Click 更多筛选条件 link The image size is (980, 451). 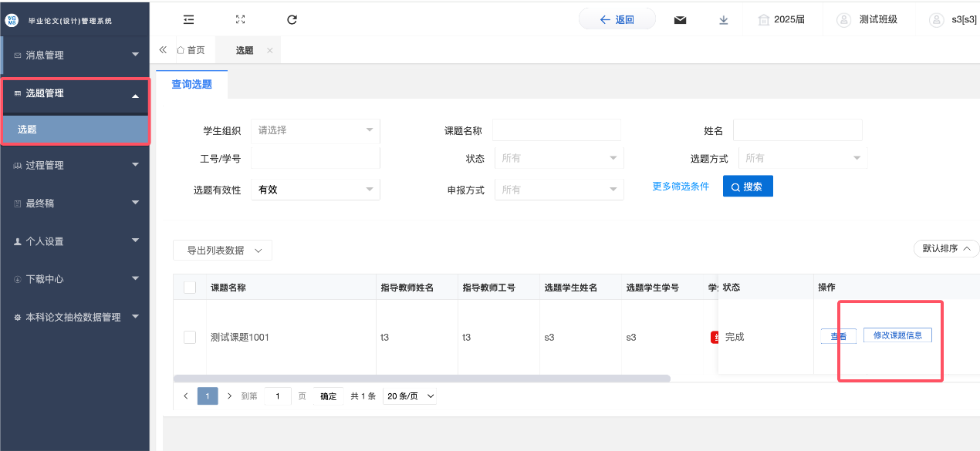(x=680, y=187)
